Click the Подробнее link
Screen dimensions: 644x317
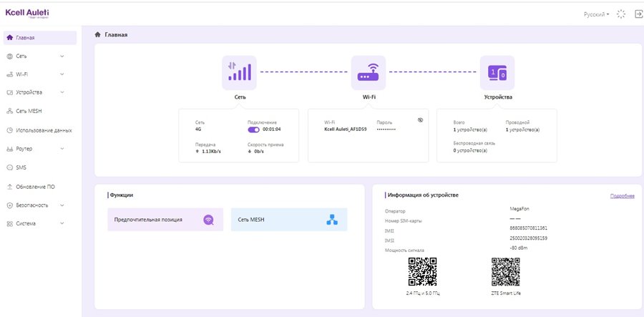tap(622, 195)
